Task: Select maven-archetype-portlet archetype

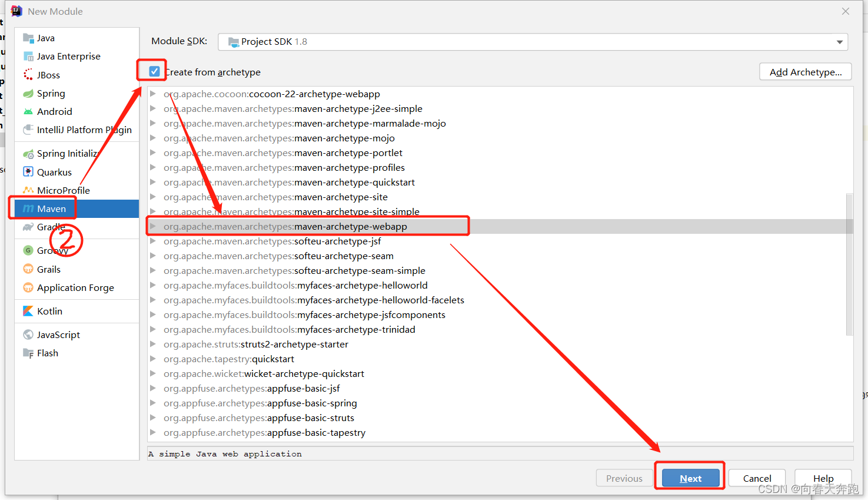Action: [500, 153]
